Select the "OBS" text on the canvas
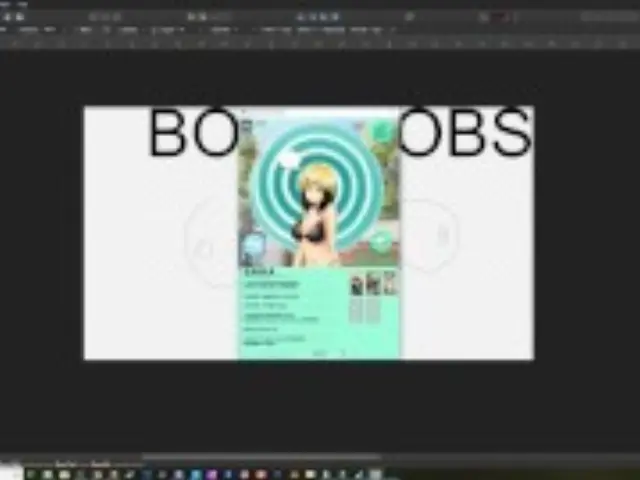The height and width of the screenshot is (480, 640). pos(464,133)
